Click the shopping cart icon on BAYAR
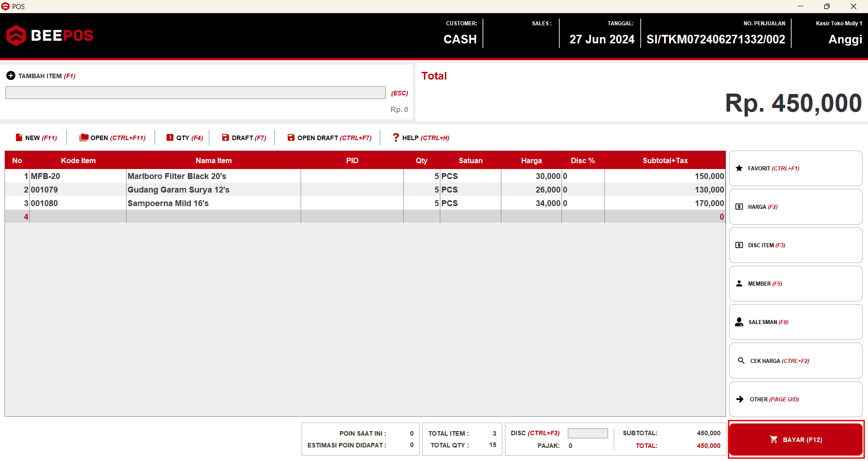The height and width of the screenshot is (461, 868). click(x=774, y=439)
